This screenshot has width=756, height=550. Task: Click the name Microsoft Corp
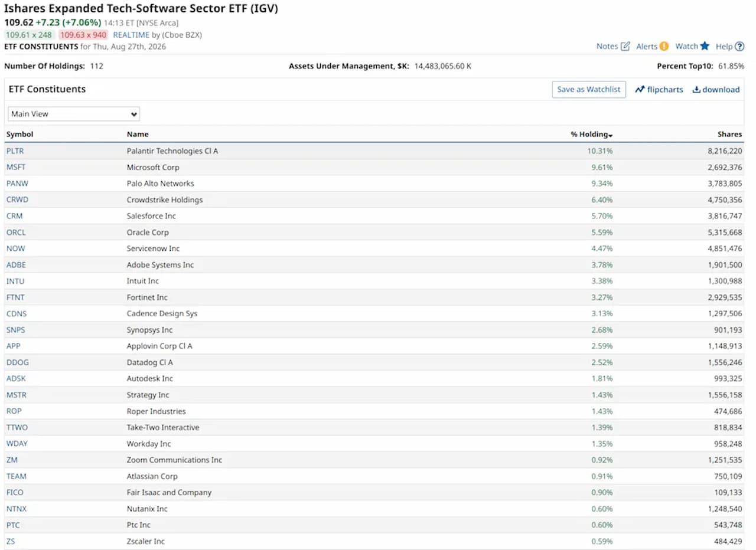tap(153, 168)
